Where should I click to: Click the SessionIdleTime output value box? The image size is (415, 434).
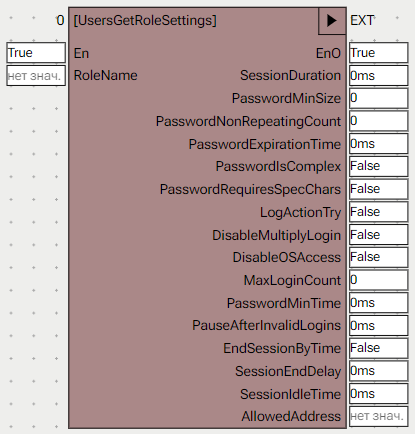379,394
